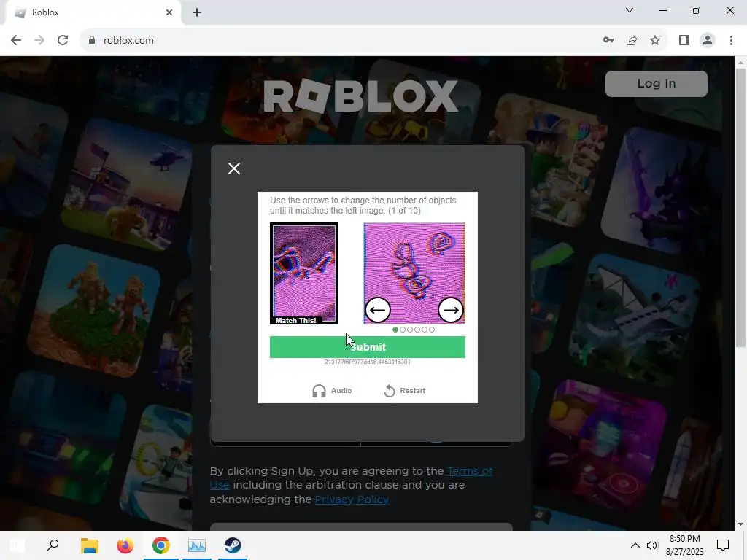Open the Windows Start menu
This screenshot has height=560, width=747.
(18, 545)
